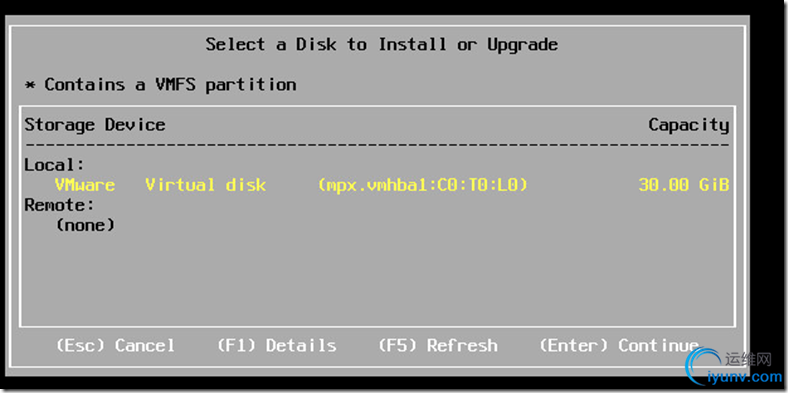The image size is (788, 393).
Task: Click empty area in the disk list
Action: point(377,281)
